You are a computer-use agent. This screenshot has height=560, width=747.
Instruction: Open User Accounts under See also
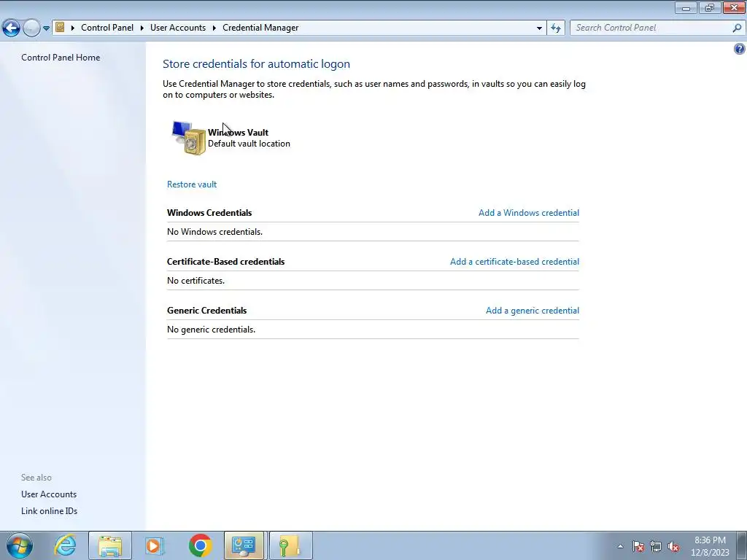pyautogui.click(x=49, y=494)
